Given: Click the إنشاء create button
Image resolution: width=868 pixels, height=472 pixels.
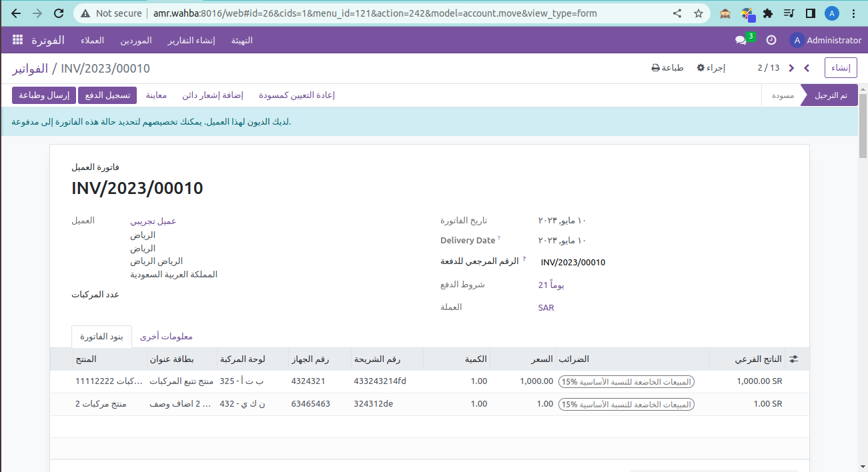Looking at the screenshot, I should 841,68.
